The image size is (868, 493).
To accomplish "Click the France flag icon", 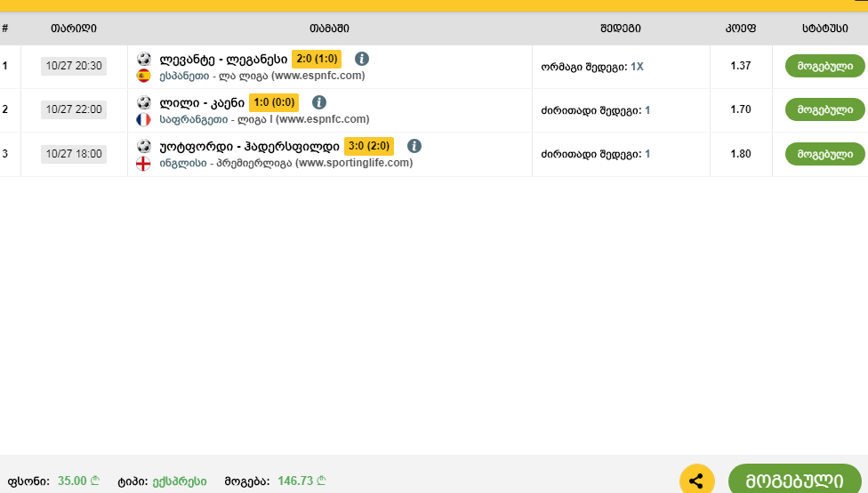I will [143, 119].
